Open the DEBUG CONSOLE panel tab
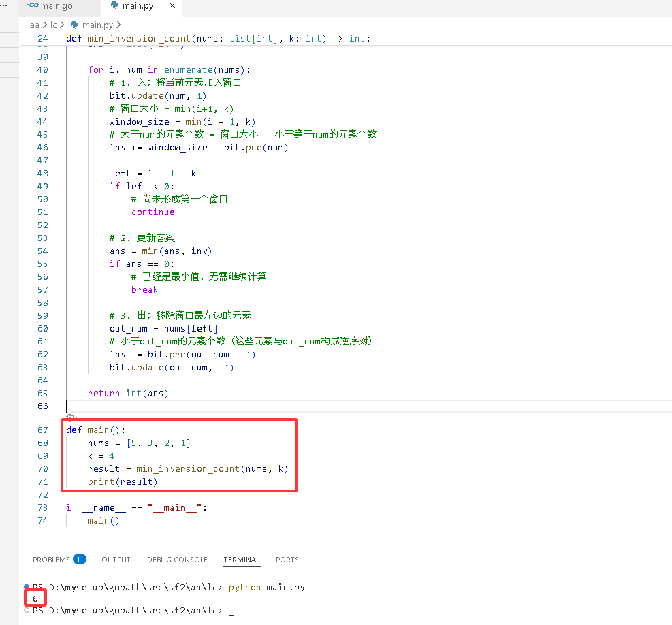 point(177,560)
